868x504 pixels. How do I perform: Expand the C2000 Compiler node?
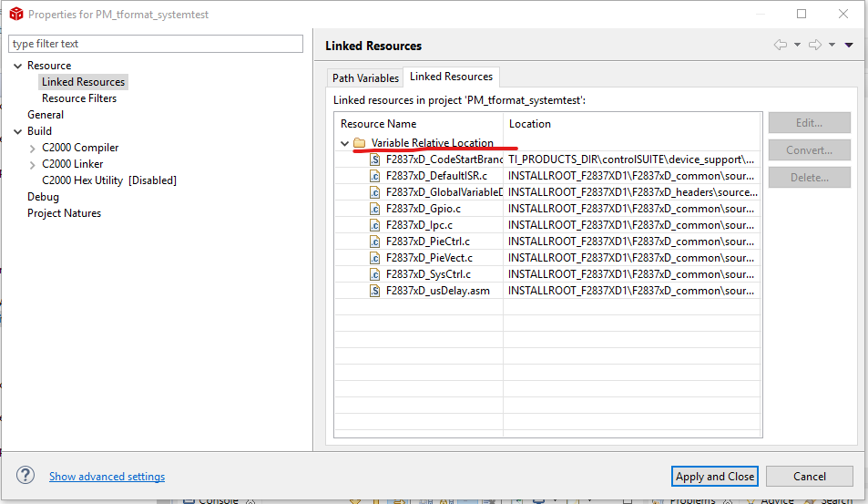click(x=33, y=148)
